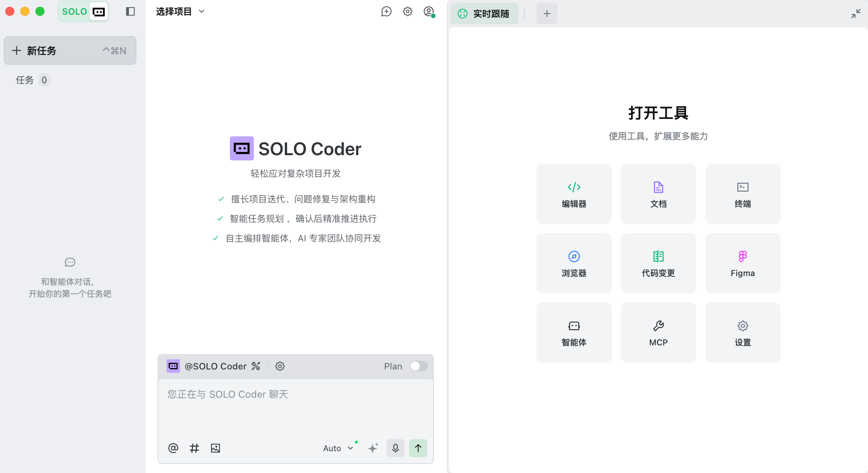
Task: Click the 新任务 new task button
Action: [70, 50]
